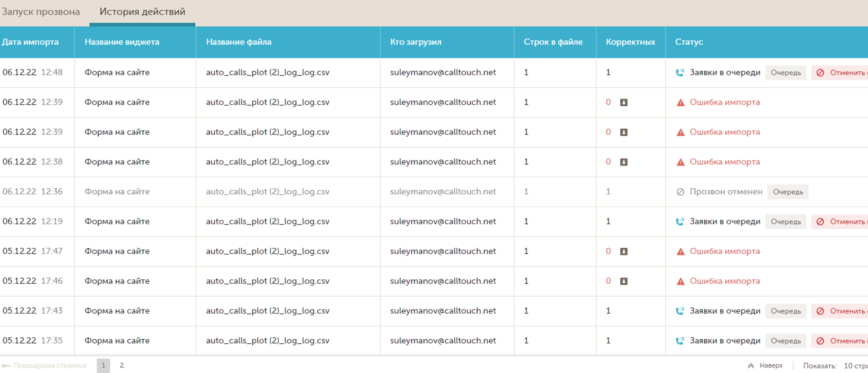Image resolution: width=868 pixels, height=373 pixels.
Task: Go to page 2 of history
Action: pyautogui.click(x=122, y=365)
